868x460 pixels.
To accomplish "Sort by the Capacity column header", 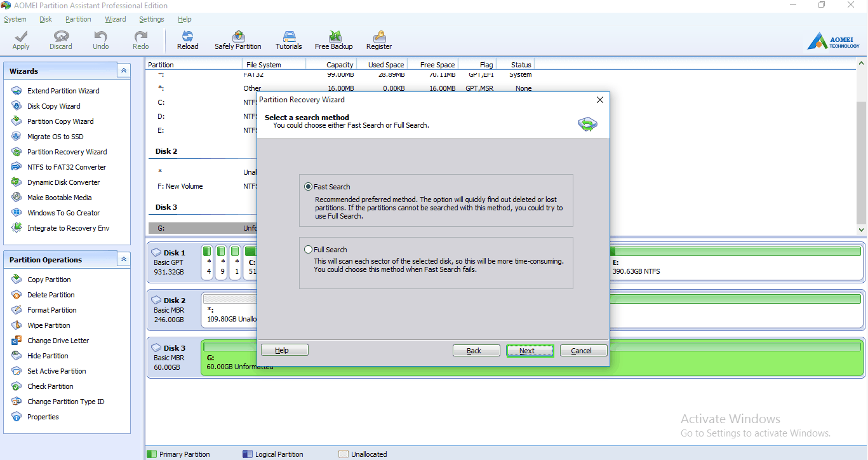I will [331, 64].
